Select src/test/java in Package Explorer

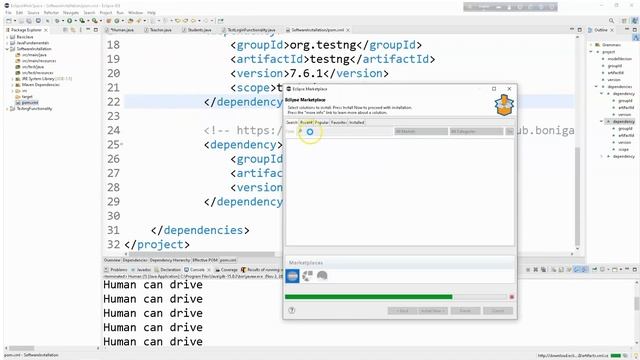[32, 67]
